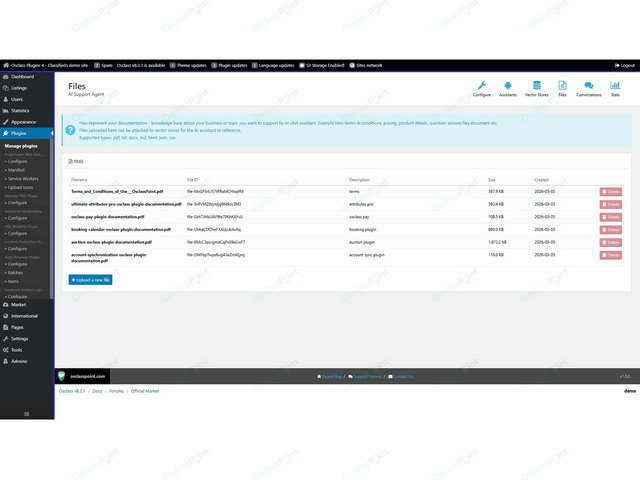The height and width of the screenshot is (480, 640).
Task: Click the Osclass v8.2.1 version link
Action: (72, 391)
